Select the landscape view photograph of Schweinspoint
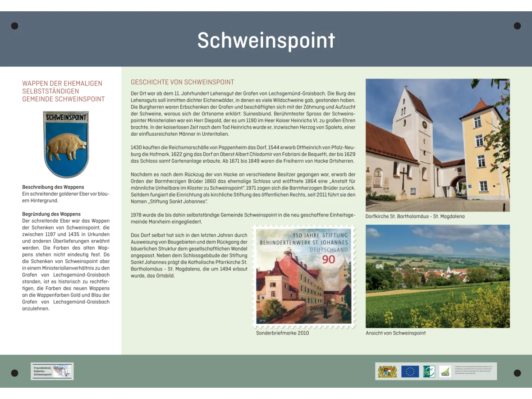 (439, 276)
